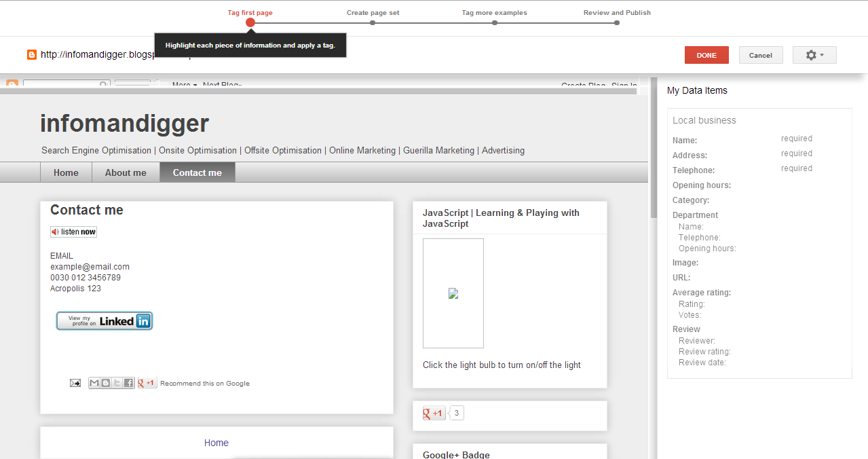Tweet this post via the Twitter icon
The width and height of the screenshot is (868, 459).
tap(117, 382)
